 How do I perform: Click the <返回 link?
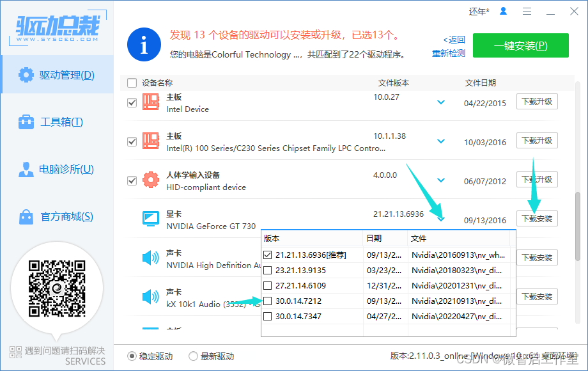(x=454, y=40)
